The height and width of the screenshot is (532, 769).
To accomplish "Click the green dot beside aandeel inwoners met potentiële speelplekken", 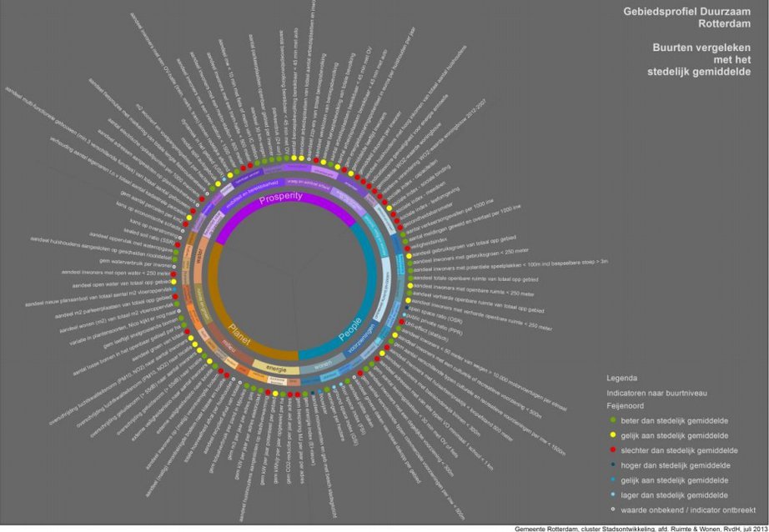I will click(410, 271).
